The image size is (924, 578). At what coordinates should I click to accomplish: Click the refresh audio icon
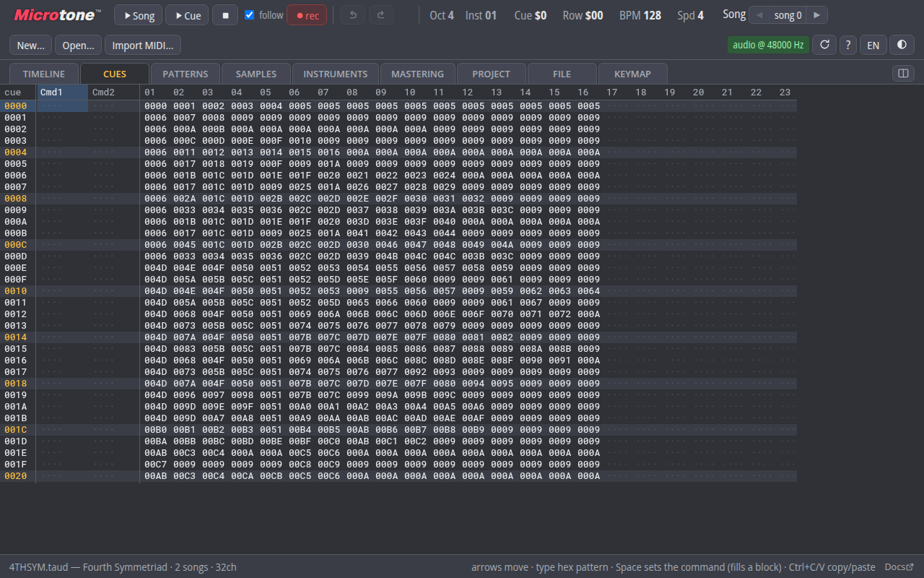(824, 45)
